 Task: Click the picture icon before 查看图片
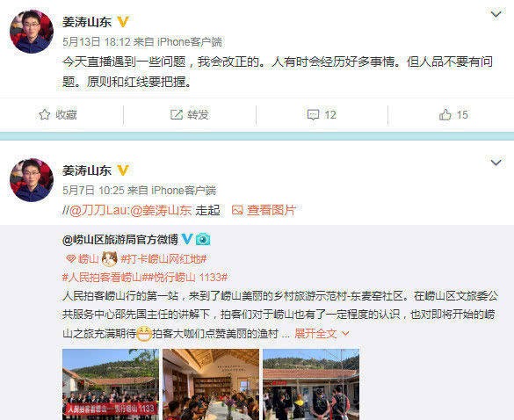point(237,210)
